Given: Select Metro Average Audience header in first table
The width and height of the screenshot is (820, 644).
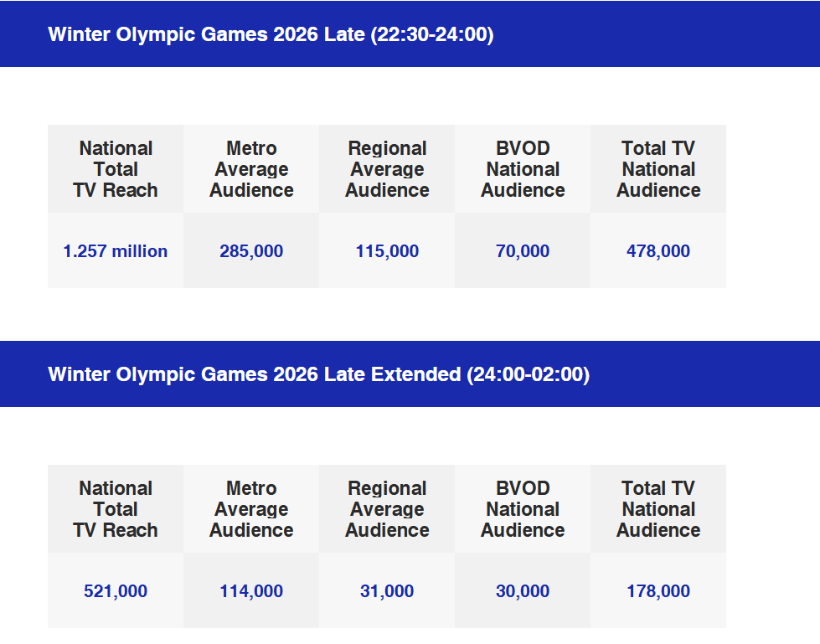Looking at the screenshot, I should coord(251,169).
